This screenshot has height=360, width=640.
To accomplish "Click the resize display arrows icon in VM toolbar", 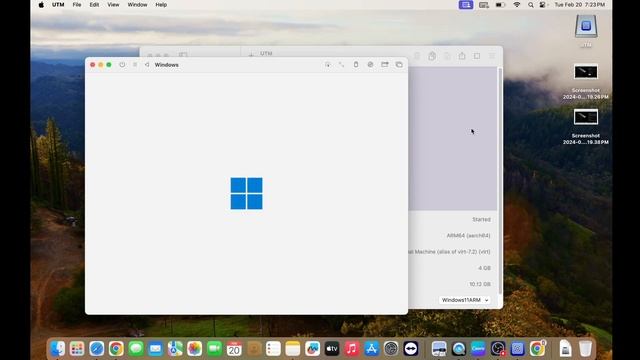I will (341, 65).
